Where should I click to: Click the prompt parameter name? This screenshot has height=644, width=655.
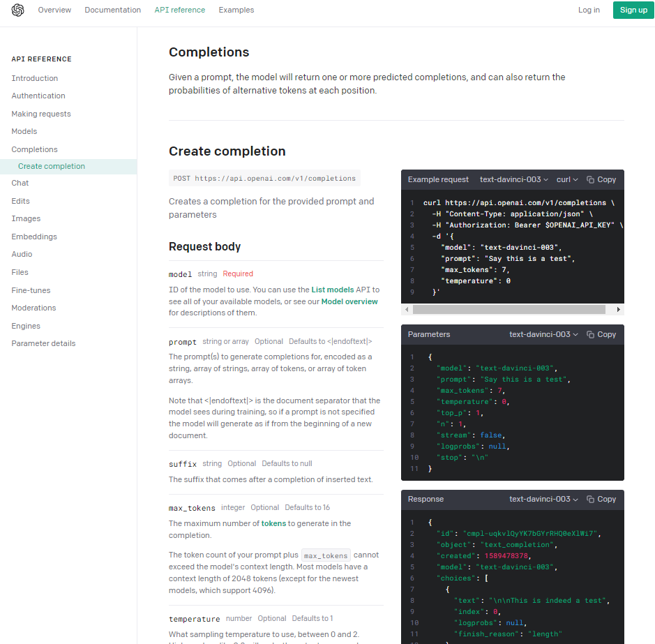pyautogui.click(x=183, y=342)
